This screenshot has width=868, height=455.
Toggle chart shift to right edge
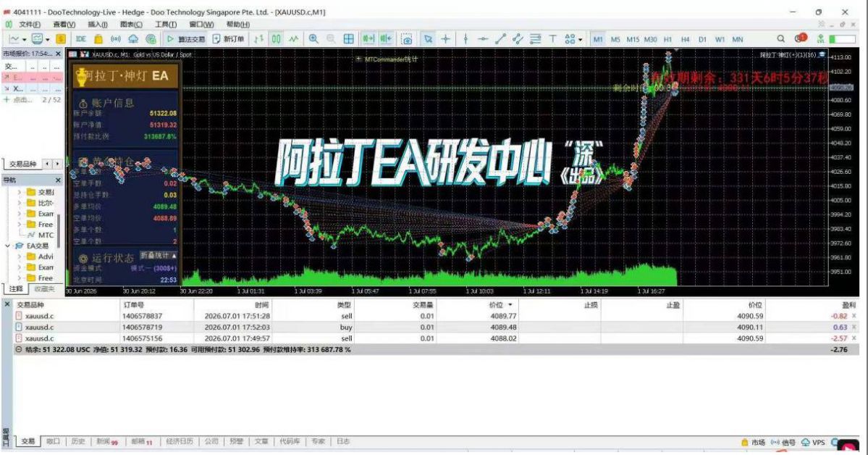(x=386, y=39)
